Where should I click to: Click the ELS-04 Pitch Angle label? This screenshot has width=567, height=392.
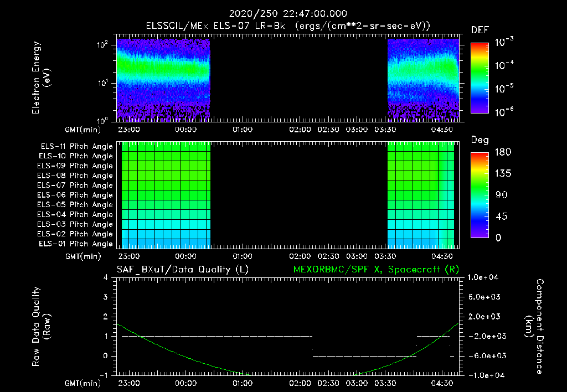click(x=75, y=214)
